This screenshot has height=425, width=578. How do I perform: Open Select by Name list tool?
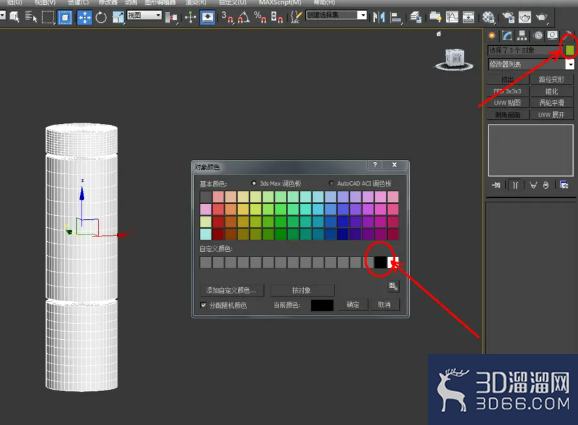pos(31,17)
